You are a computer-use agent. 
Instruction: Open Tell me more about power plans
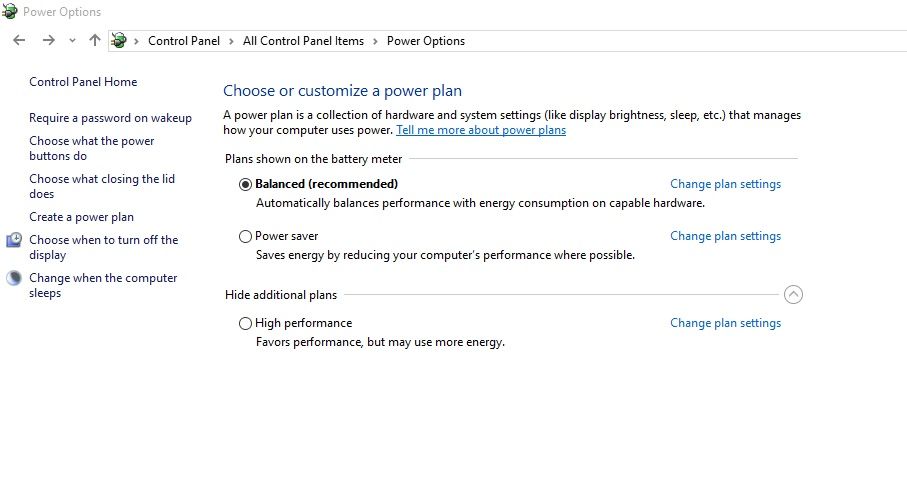point(480,130)
